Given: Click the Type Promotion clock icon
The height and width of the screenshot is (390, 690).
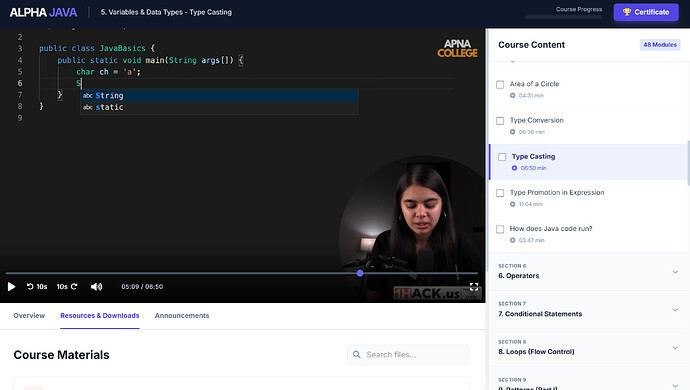Looking at the screenshot, I should coord(512,204).
